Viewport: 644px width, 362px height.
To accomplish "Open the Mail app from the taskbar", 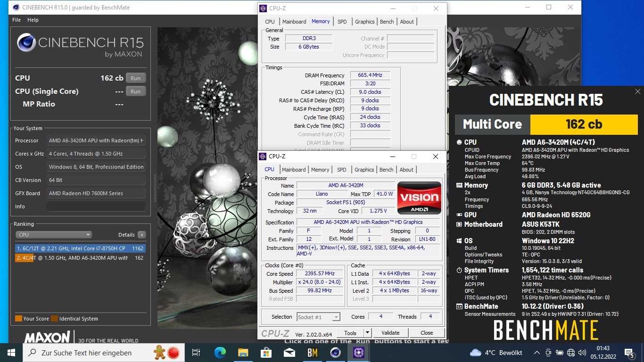I will tap(289, 352).
